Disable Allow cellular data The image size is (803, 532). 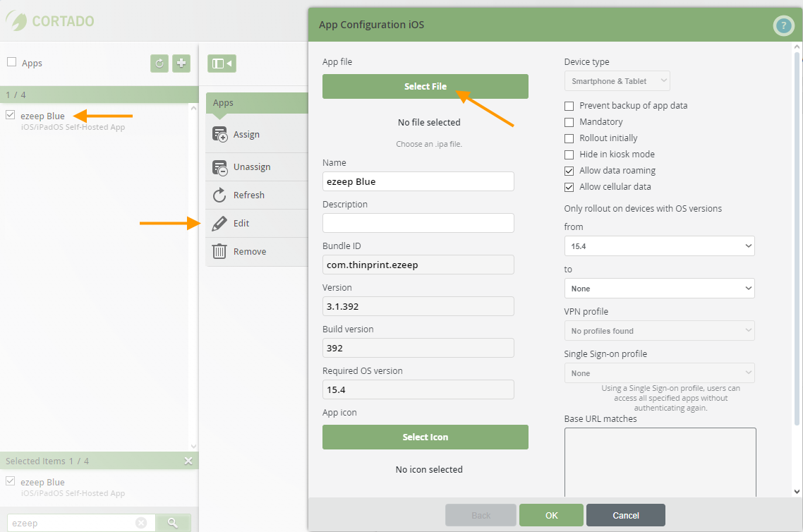(569, 188)
